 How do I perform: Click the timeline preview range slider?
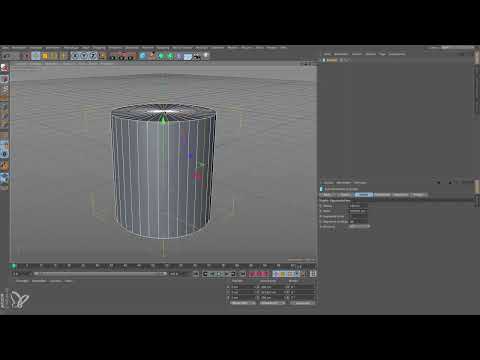pyautogui.click(x=100, y=274)
